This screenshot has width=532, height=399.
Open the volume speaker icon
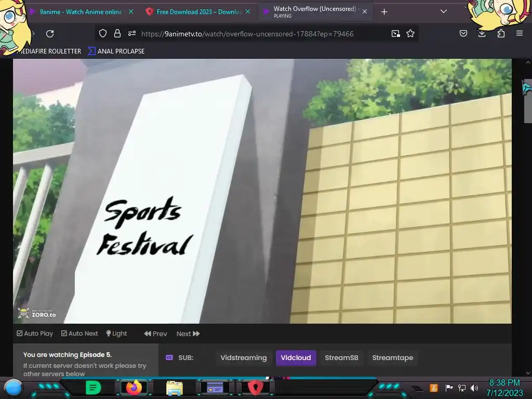[474, 388]
